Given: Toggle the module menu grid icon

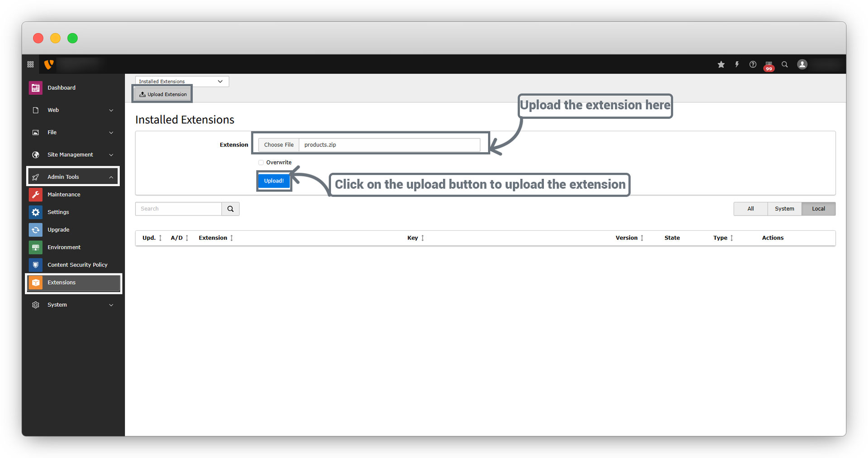Looking at the screenshot, I should click(x=31, y=65).
